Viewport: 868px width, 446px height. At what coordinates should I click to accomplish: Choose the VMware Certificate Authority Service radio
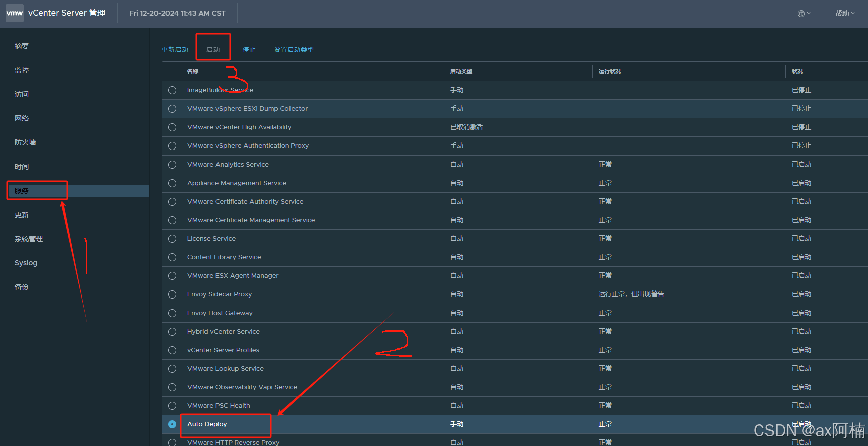pyautogui.click(x=172, y=202)
